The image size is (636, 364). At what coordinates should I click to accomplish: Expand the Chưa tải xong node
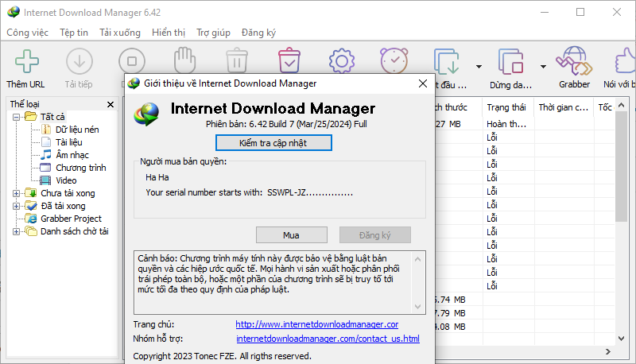pos(16,193)
